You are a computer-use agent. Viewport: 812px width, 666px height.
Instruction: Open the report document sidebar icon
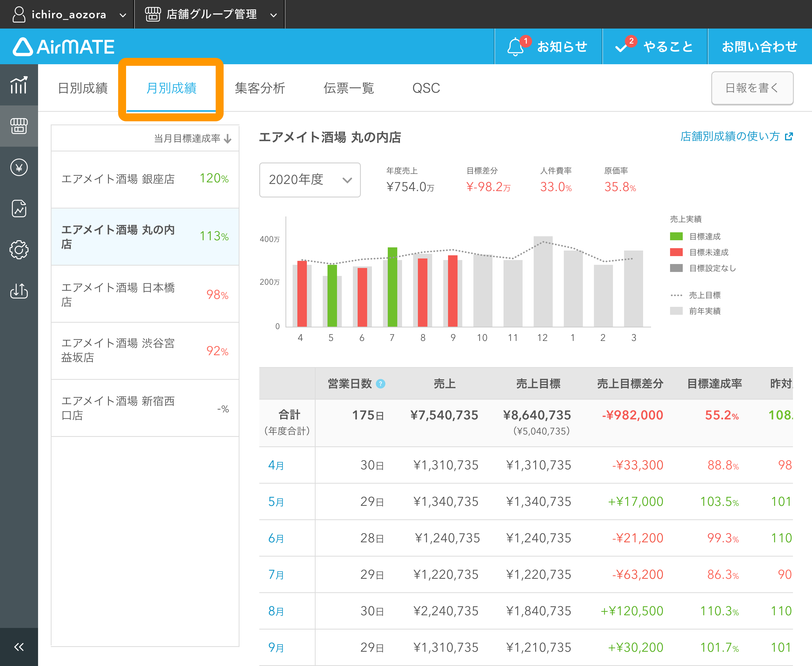[19, 209]
